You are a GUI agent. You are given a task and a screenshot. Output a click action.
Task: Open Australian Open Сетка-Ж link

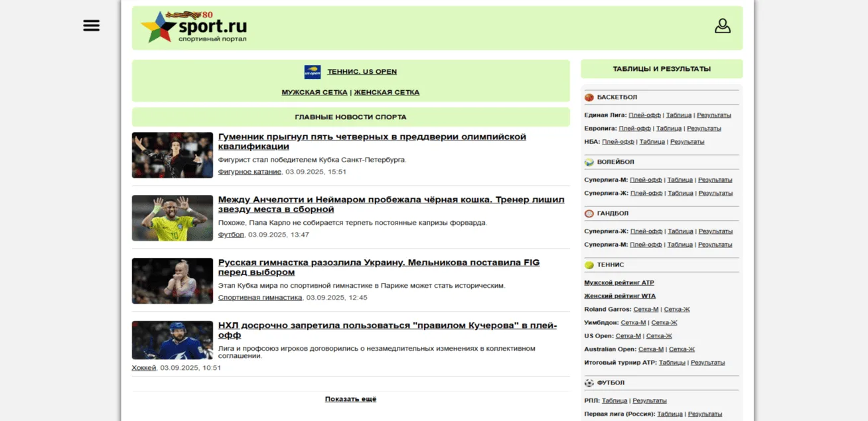[x=682, y=349]
